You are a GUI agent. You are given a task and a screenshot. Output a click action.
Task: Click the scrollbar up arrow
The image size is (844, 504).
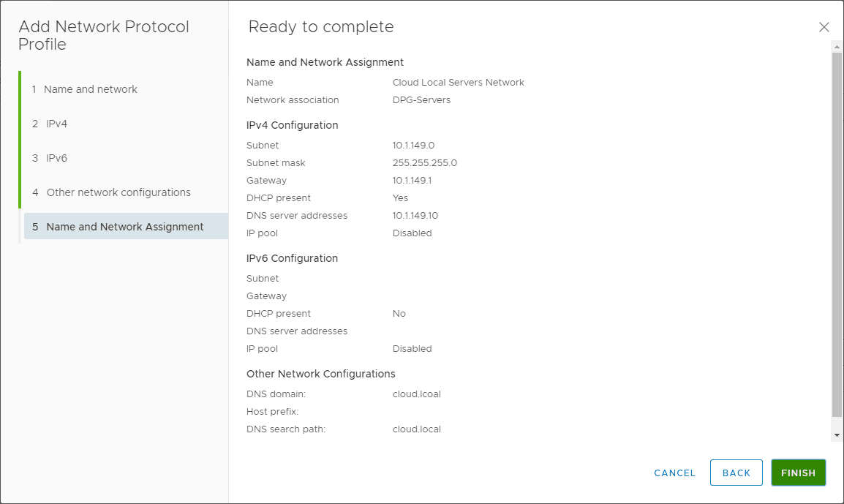tap(837, 45)
